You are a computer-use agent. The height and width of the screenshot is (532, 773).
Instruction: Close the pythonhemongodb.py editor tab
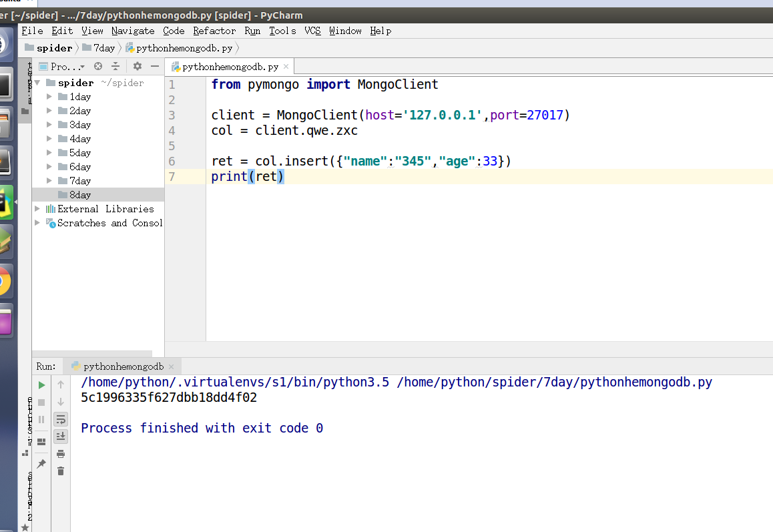[286, 66]
